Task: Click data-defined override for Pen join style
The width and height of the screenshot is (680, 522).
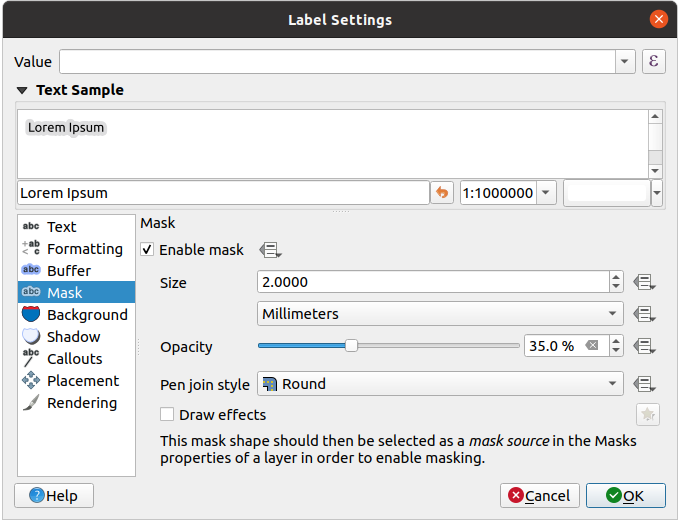Action: tap(644, 384)
